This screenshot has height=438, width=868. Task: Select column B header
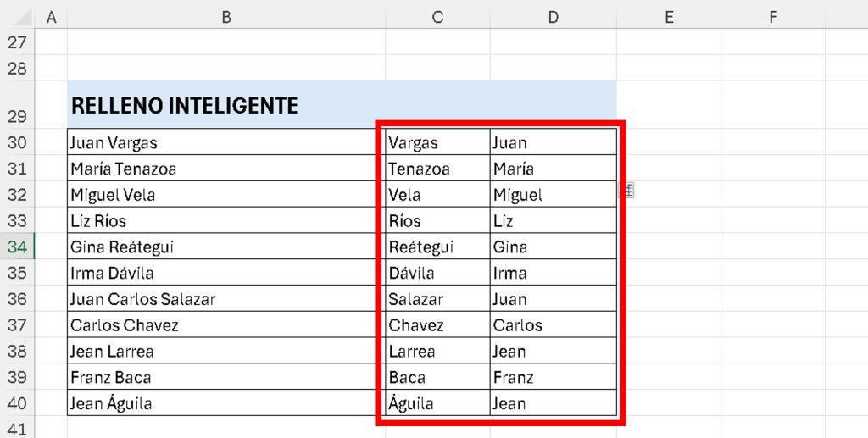[225, 17]
